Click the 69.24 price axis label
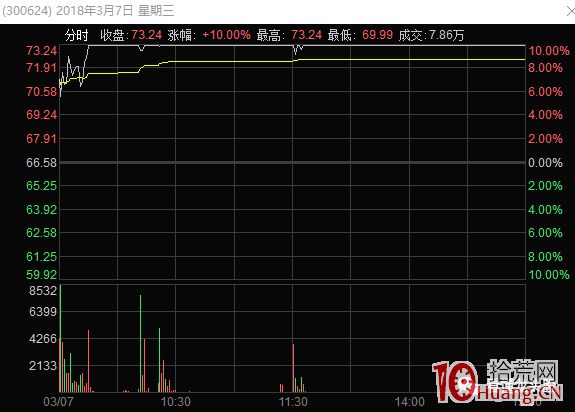 pyautogui.click(x=41, y=115)
